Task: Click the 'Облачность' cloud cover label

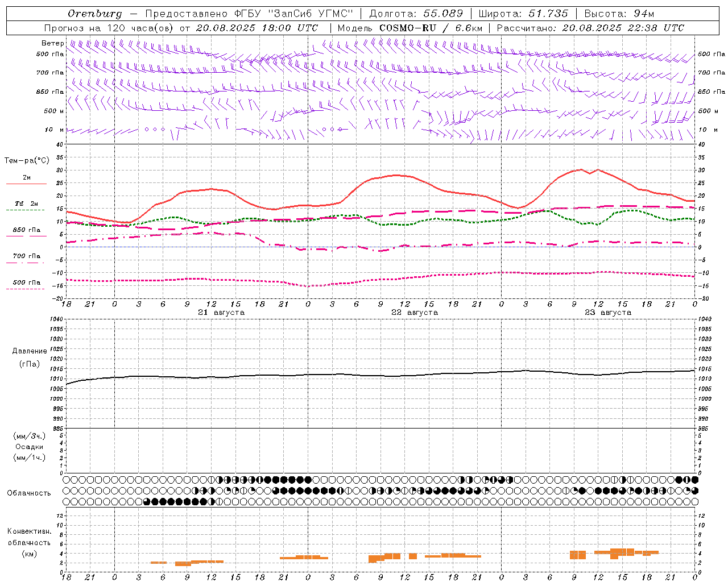Action: [29, 493]
